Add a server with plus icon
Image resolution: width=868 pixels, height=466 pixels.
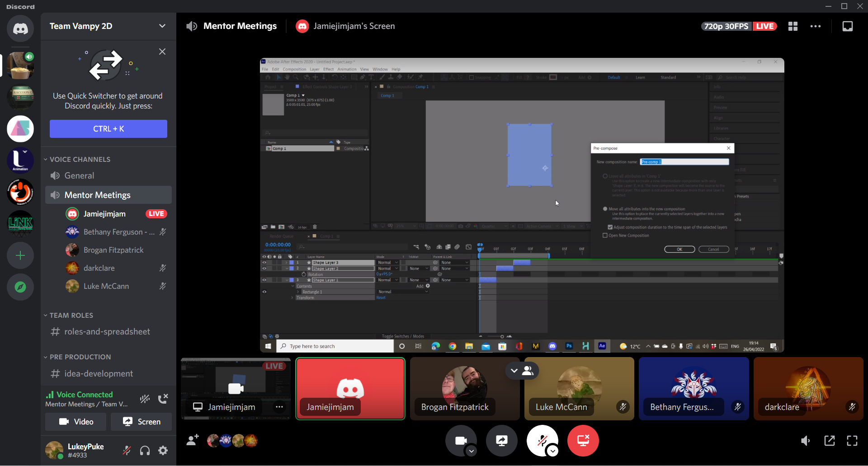(x=20, y=256)
